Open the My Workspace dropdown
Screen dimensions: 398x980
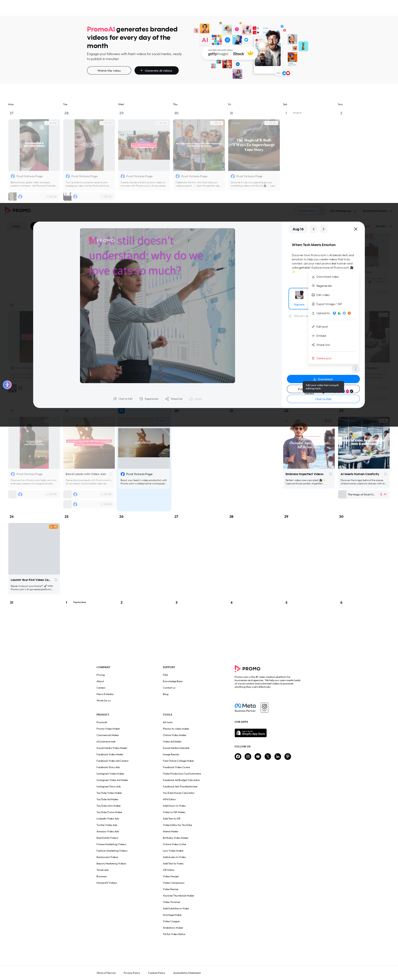click(343, 211)
